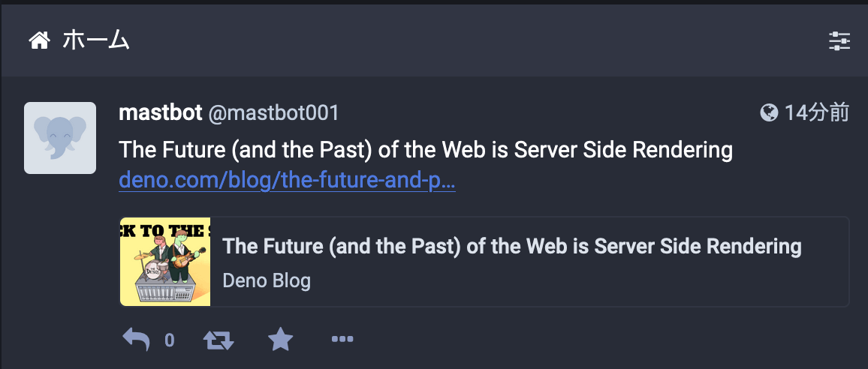Click the blank area right of Deno Blog
The height and width of the screenshot is (369, 868).
(576, 281)
